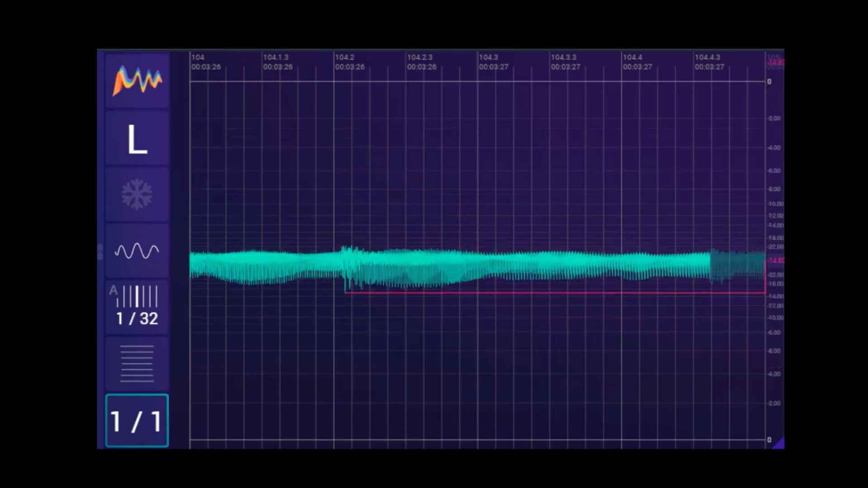
Task: Click the top 0 dB scale label
Action: click(x=769, y=82)
